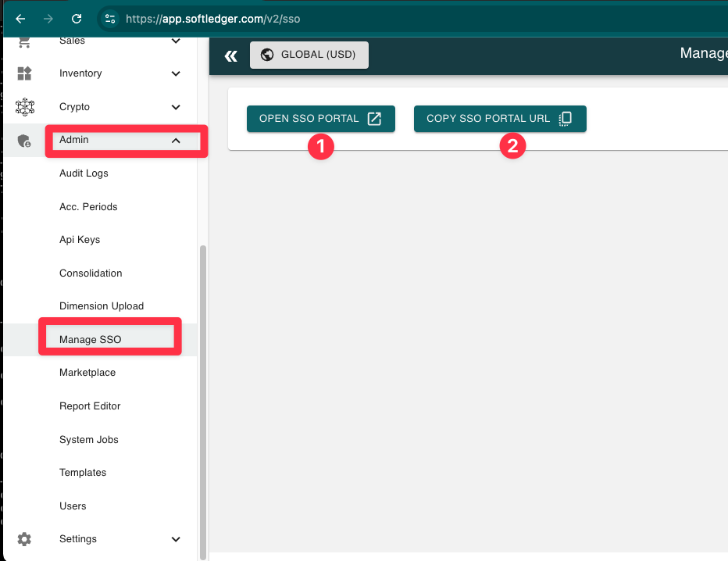Click the Crypto network icon
This screenshot has width=728, height=561.
click(24, 107)
